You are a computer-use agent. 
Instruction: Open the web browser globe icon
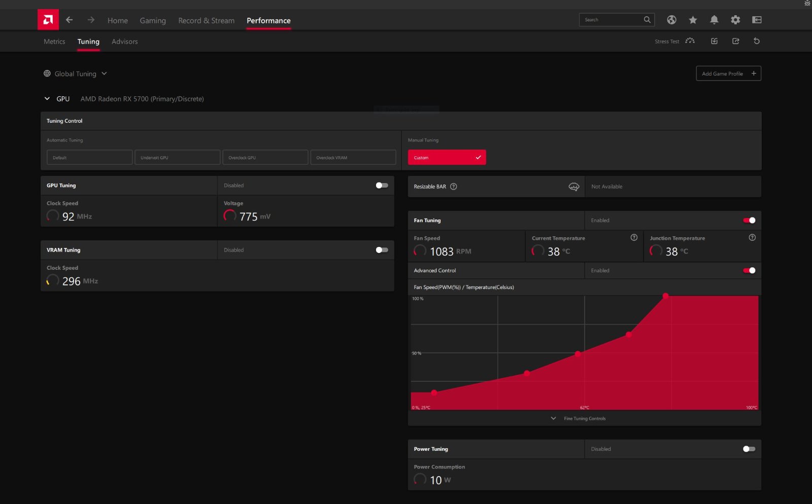[671, 20]
